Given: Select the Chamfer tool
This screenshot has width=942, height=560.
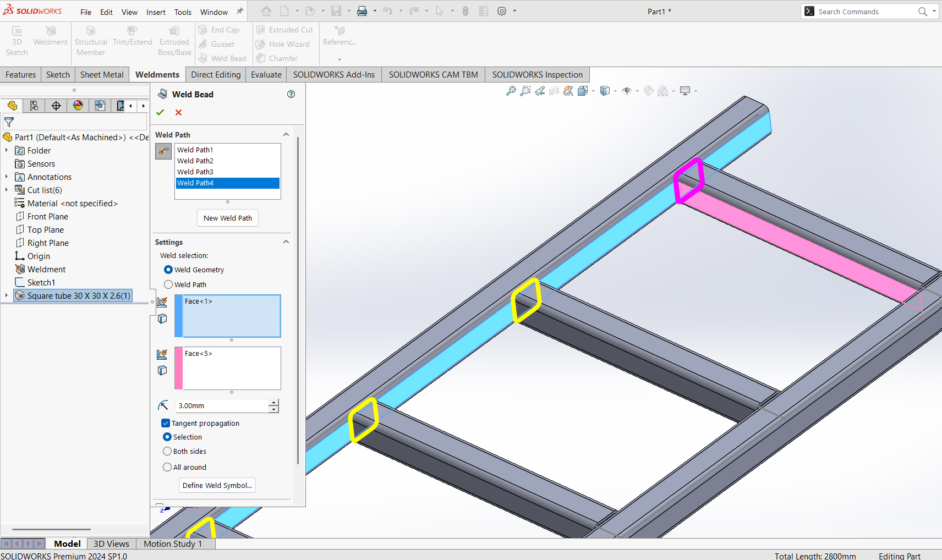Looking at the screenshot, I should pyautogui.click(x=277, y=58).
